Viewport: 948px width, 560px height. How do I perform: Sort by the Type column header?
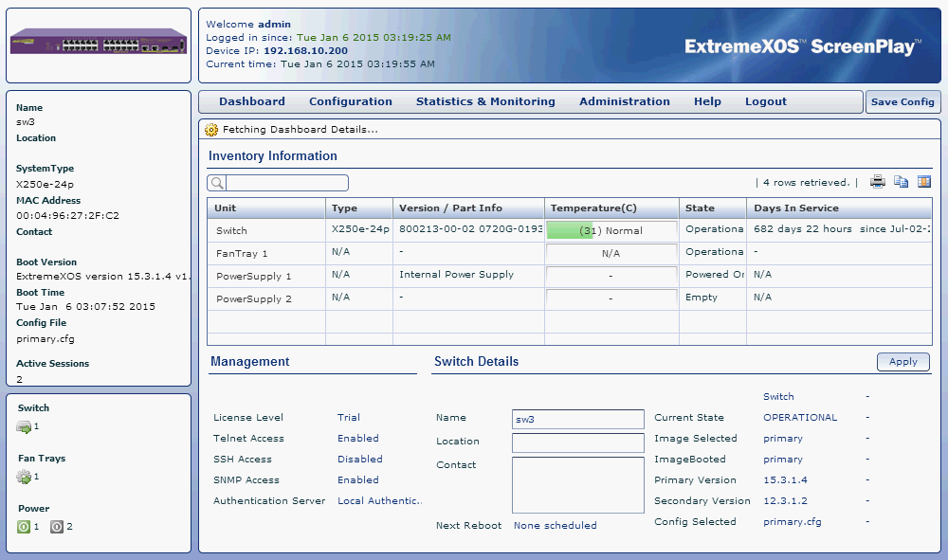click(359, 208)
